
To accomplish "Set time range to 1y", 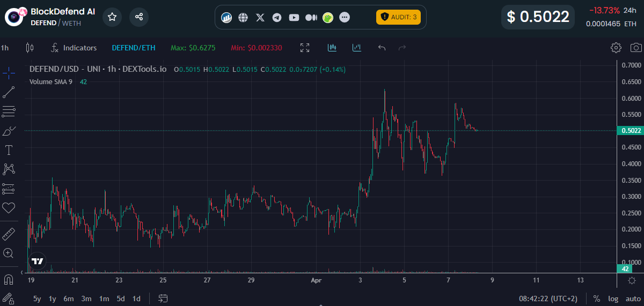I will [53, 298].
